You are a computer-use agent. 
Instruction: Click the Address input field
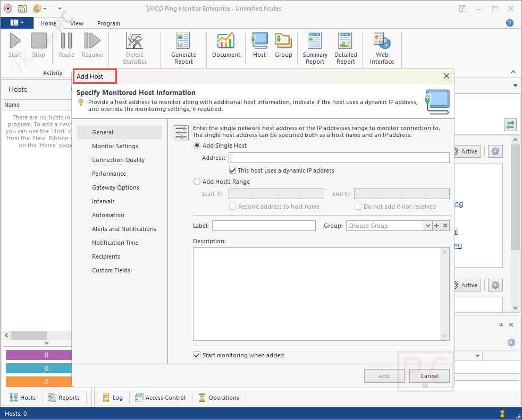pos(339,158)
